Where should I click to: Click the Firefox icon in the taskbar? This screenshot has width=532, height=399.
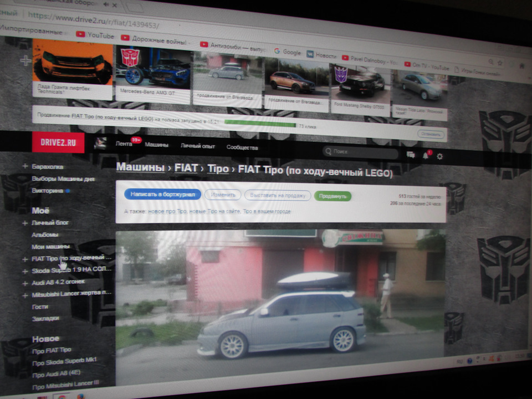pyautogui.click(x=81, y=396)
